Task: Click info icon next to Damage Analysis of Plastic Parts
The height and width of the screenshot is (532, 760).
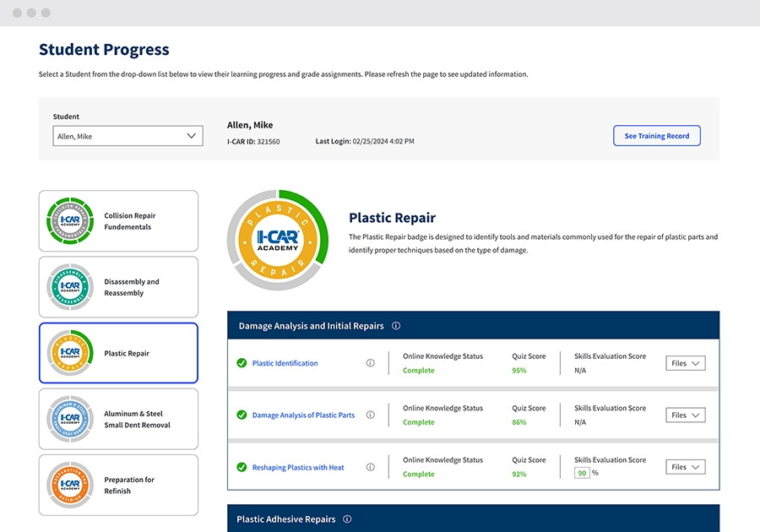Action: point(370,415)
